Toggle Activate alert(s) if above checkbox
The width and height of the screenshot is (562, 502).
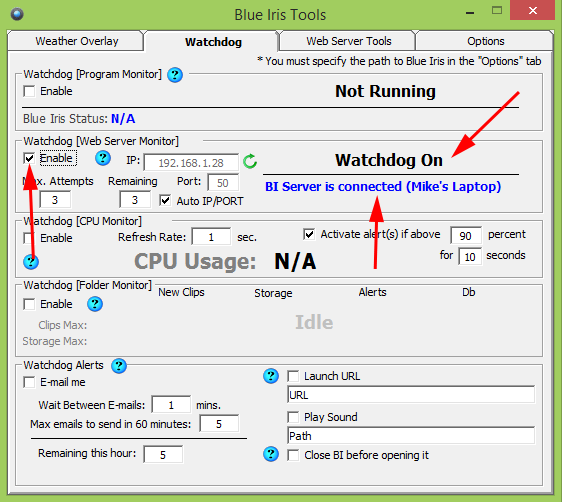(309, 234)
